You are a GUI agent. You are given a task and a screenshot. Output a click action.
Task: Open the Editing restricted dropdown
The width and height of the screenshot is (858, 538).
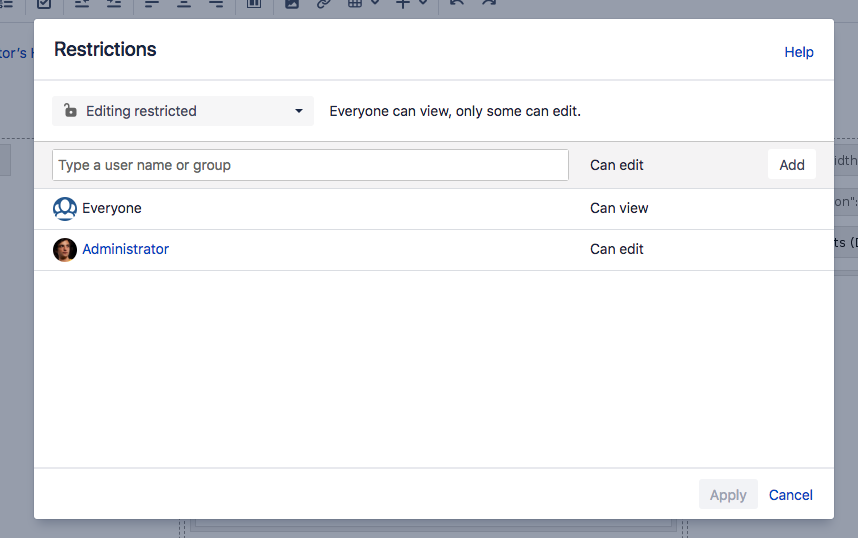(183, 111)
